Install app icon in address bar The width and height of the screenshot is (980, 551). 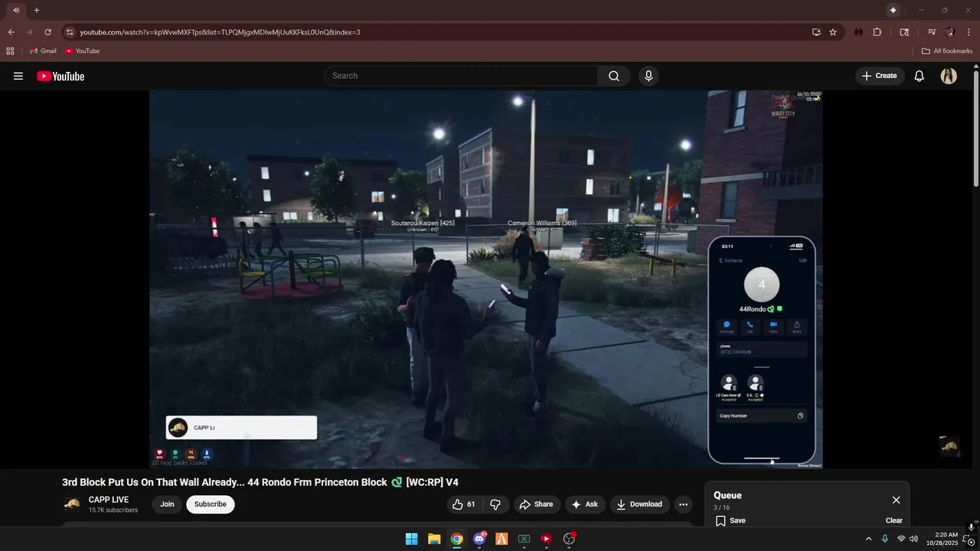(x=816, y=32)
